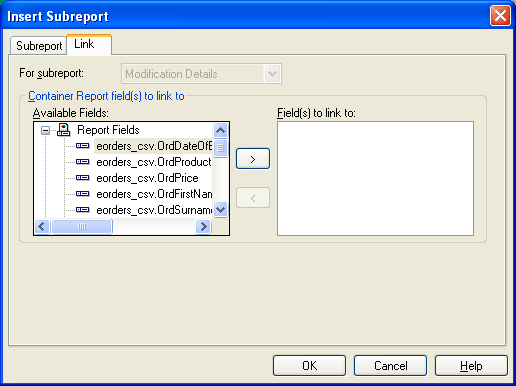Click the horizontal scrollbar thumb
Viewport: 516px width, 386px height.
82,227
